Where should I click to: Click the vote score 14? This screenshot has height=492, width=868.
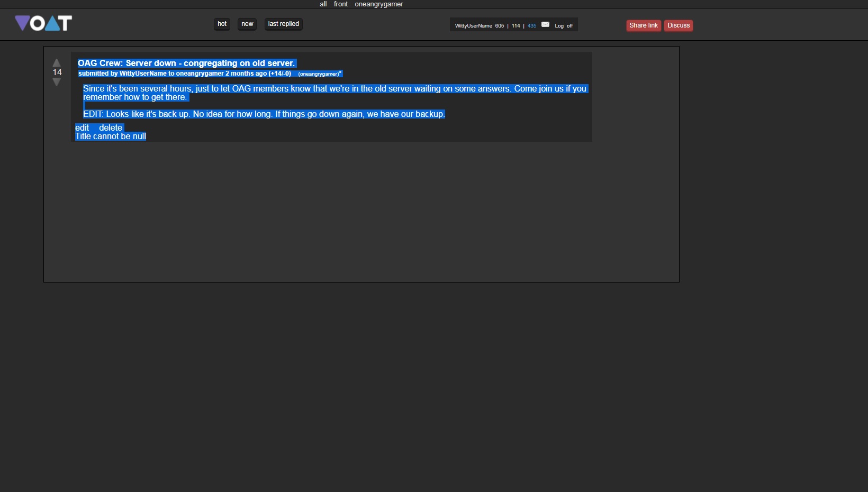[x=57, y=72]
